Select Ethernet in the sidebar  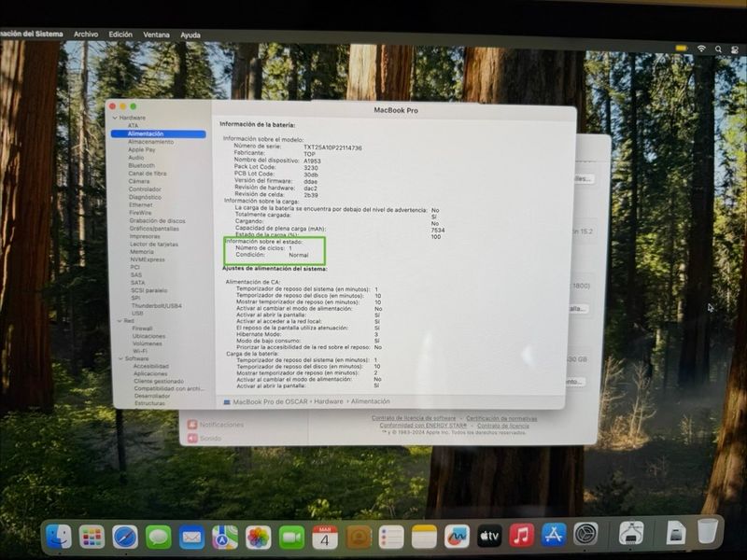(x=141, y=204)
